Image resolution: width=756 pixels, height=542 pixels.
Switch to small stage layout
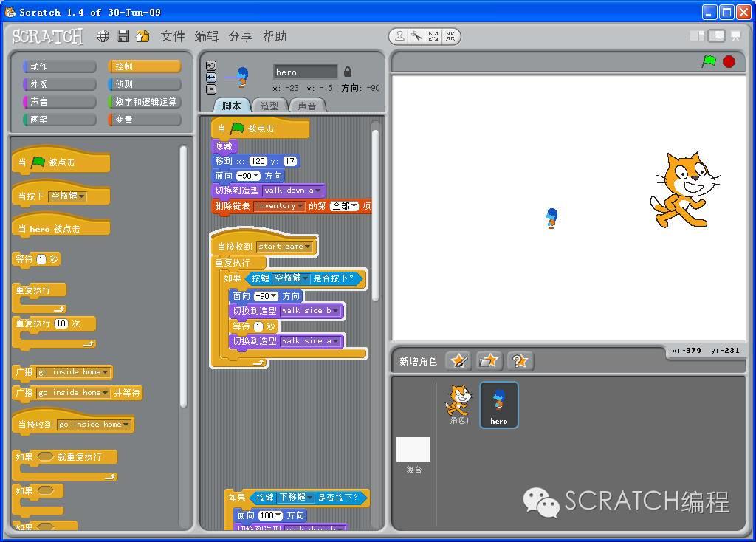click(x=697, y=36)
